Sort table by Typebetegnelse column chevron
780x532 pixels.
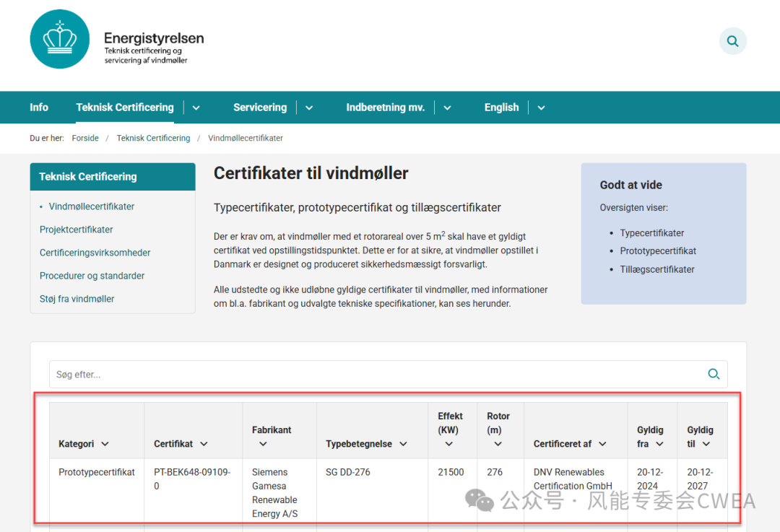(404, 444)
